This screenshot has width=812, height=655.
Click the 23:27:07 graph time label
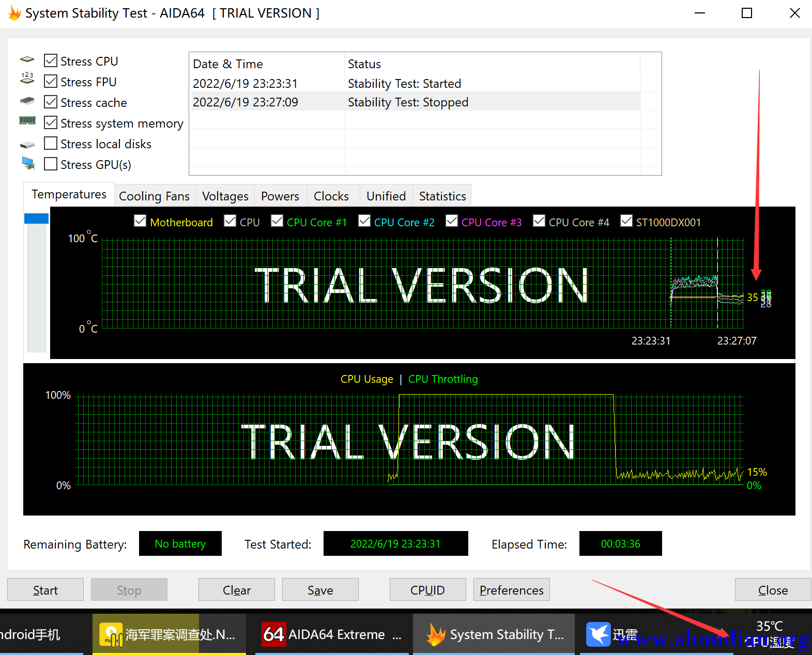pyautogui.click(x=737, y=341)
